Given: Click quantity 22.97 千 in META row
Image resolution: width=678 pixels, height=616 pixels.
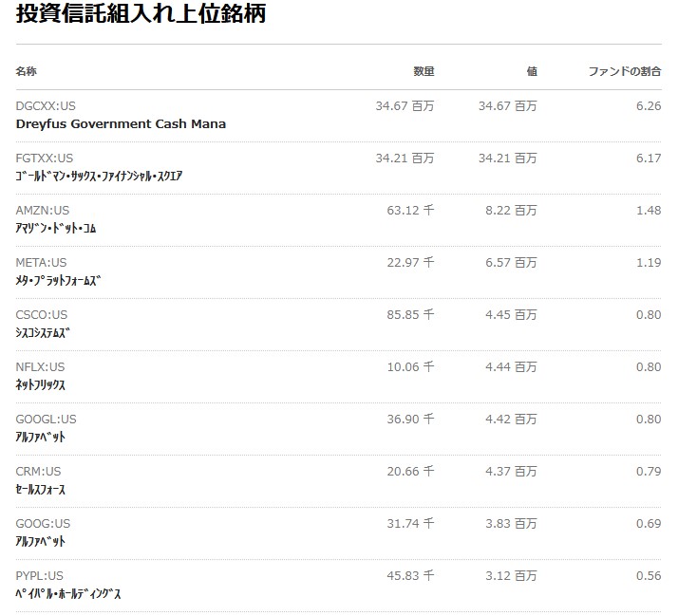Looking at the screenshot, I should [x=410, y=262].
